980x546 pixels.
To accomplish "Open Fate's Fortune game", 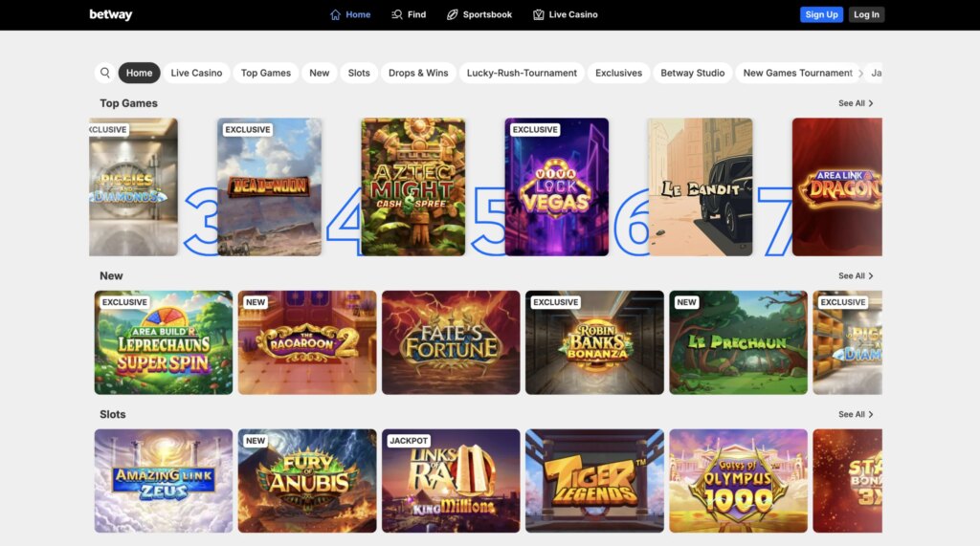I will [x=452, y=342].
